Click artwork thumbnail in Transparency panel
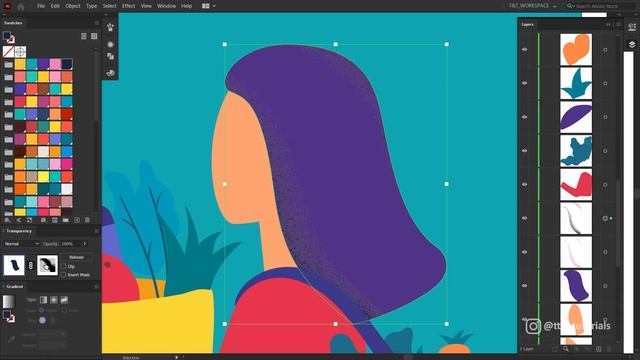Screen dimensions: 640x360 point(14,265)
